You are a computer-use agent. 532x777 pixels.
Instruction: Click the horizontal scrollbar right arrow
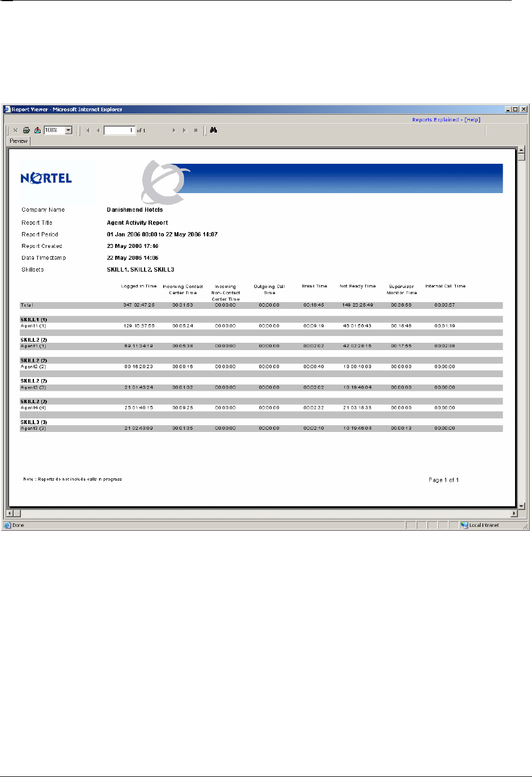[x=514, y=514]
